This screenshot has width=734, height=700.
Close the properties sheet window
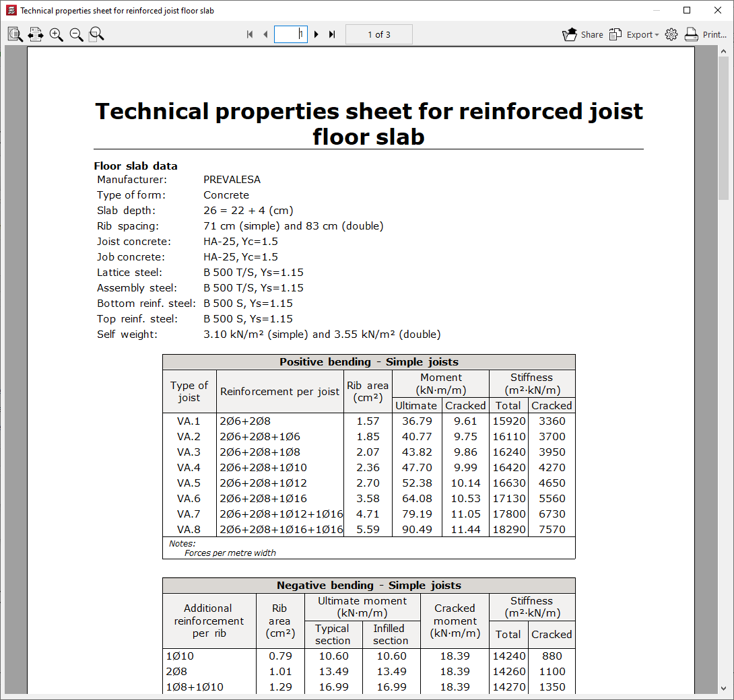tap(718, 10)
